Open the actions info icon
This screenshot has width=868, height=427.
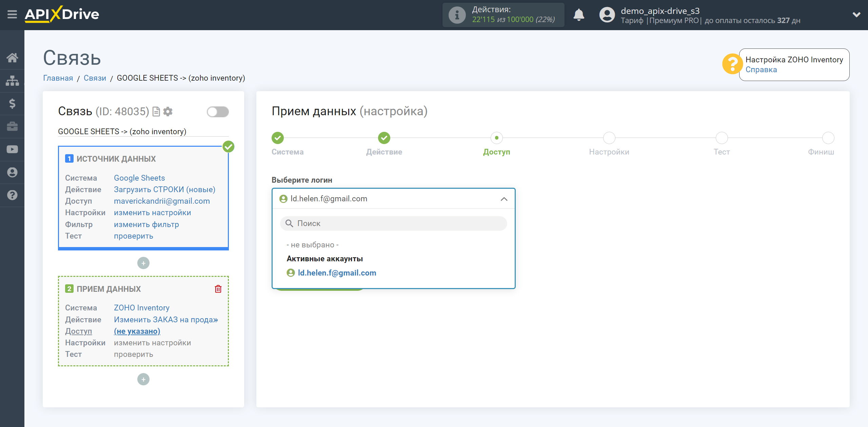[x=457, y=15]
